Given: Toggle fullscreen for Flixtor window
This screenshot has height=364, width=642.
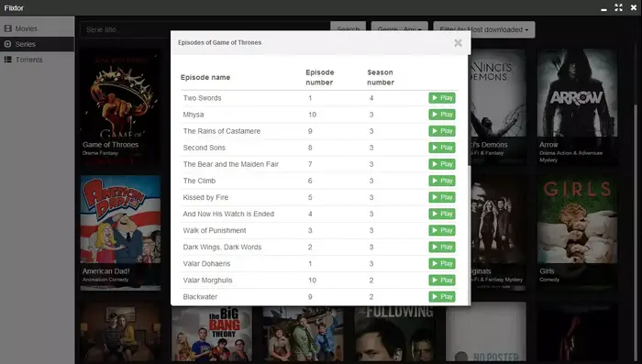Looking at the screenshot, I should [x=619, y=7].
